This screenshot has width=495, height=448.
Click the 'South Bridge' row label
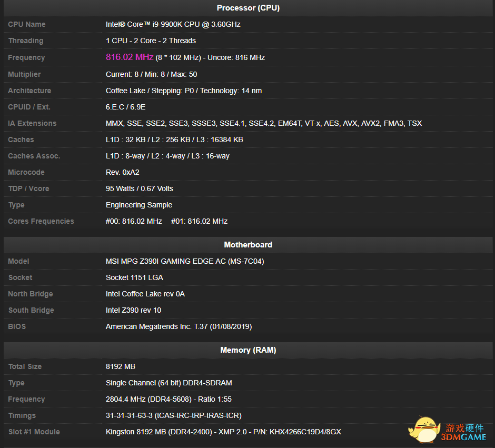(31, 311)
